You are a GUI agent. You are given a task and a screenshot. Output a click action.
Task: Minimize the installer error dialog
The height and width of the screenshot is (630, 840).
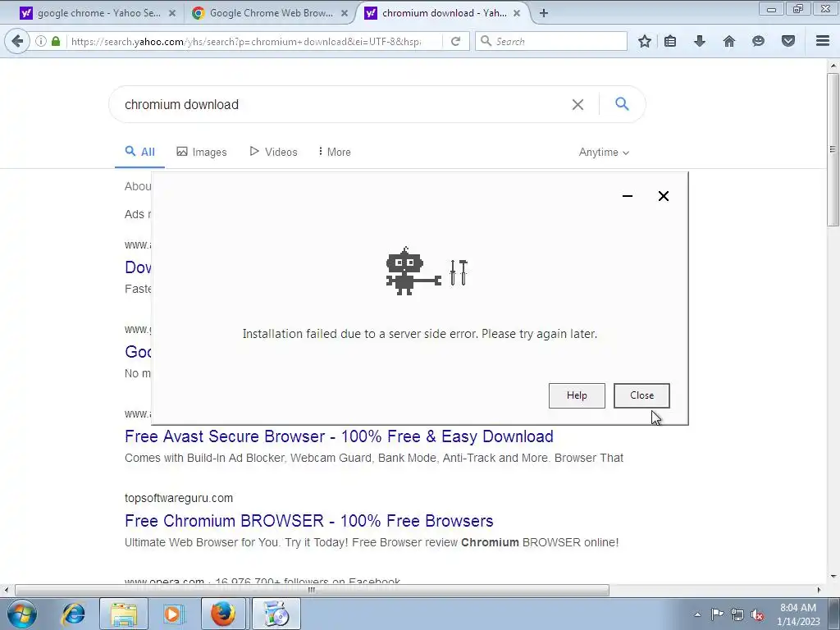click(628, 196)
